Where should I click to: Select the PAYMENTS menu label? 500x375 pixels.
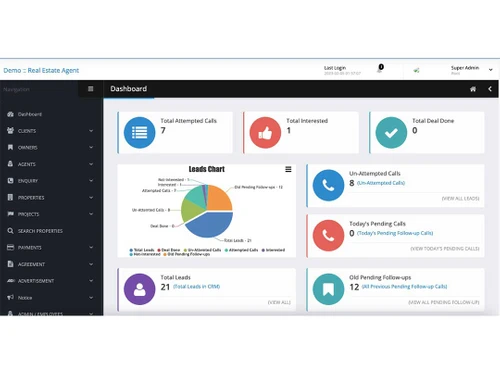coord(30,248)
